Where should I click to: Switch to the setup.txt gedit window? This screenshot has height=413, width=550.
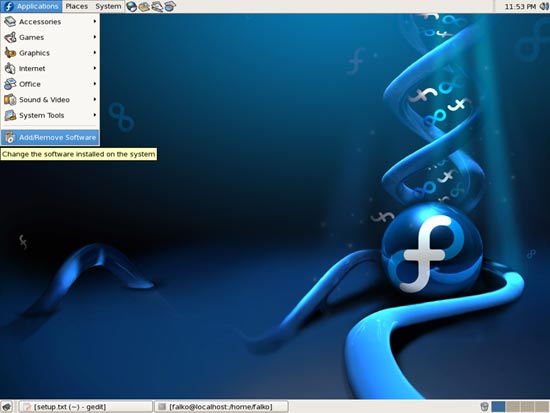[86, 407]
